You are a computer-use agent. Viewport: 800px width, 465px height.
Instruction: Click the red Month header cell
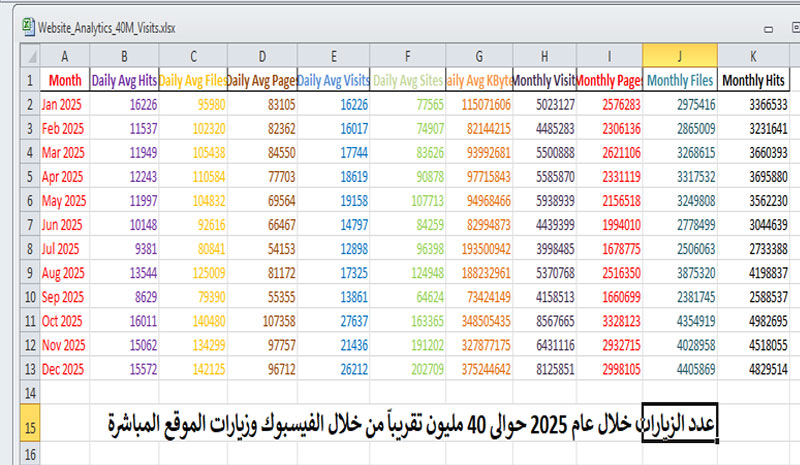click(65, 79)
